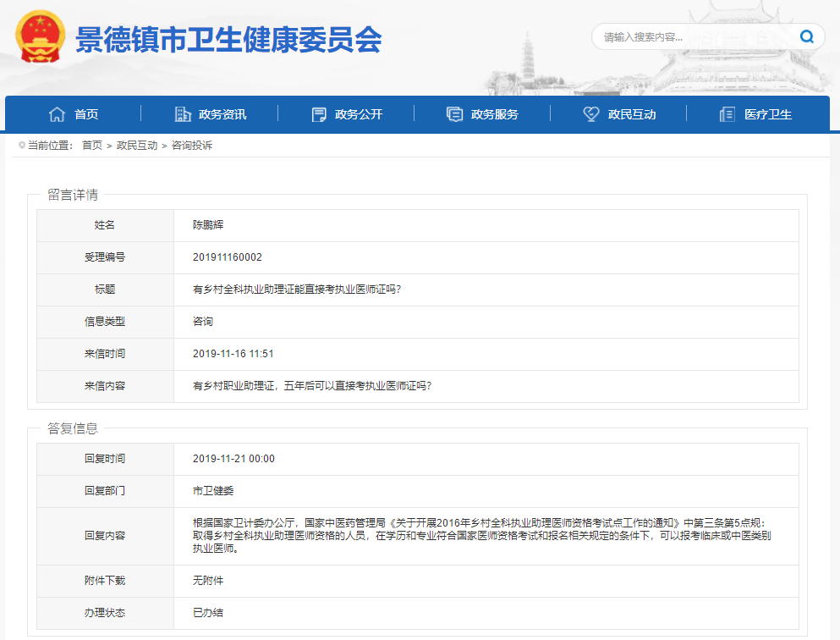Screen dimensions: 840x640
Task: Click the document icon for 政务公开
Action: [x=319, y=114]
